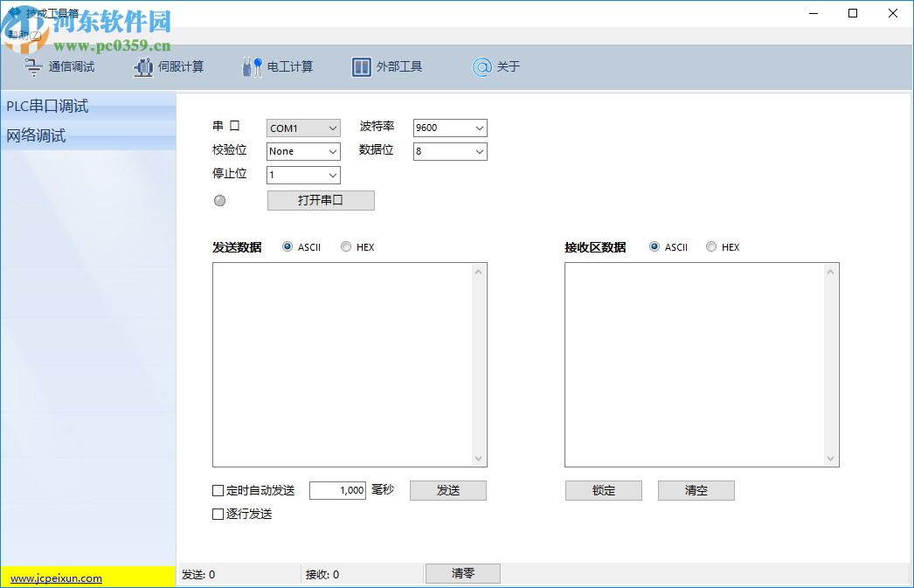Click the 毫秒 interval input field
This screenshot has width=914, height=588.
337,490
